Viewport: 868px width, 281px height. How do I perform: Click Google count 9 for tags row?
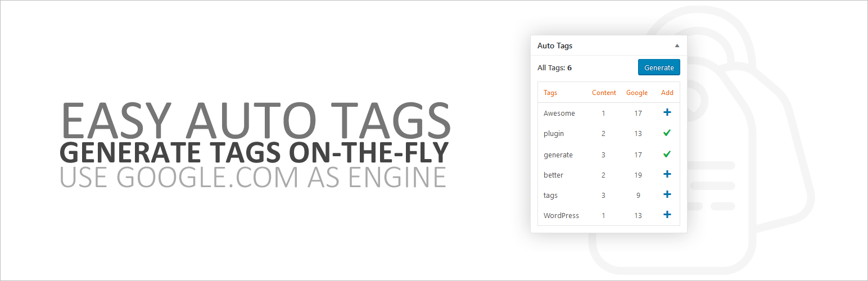pyautogui.click(x=638, y=195)
